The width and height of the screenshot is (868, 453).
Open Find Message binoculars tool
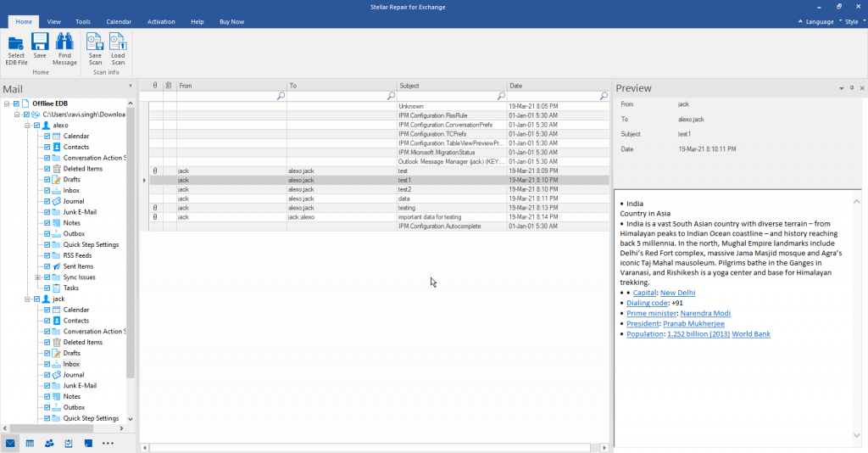[64, 49]
